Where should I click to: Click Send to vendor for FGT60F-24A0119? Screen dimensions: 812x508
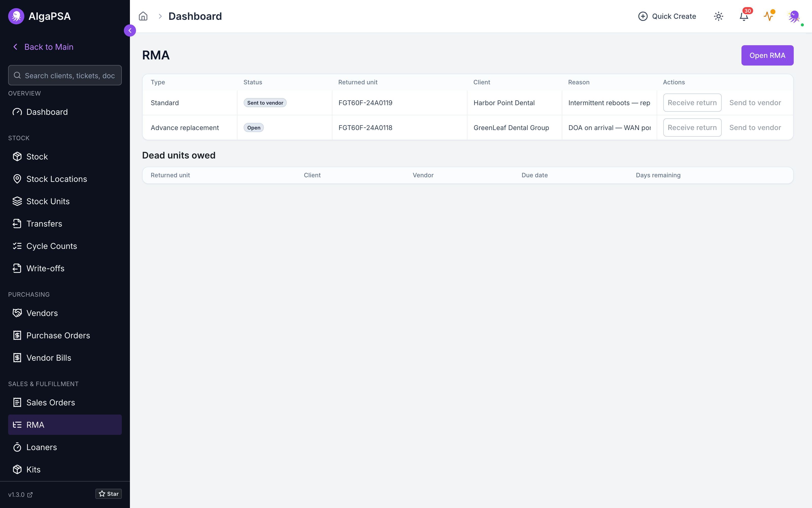click(755, 103)
